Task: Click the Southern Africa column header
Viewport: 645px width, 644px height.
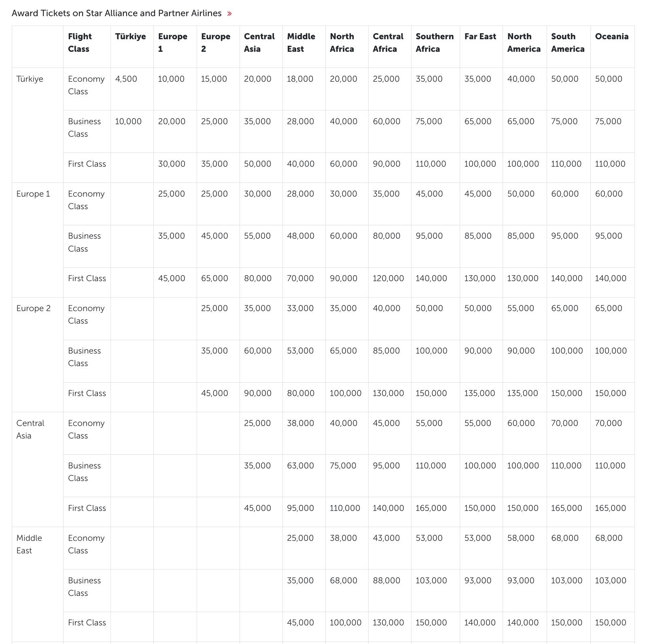Action: 434,42
